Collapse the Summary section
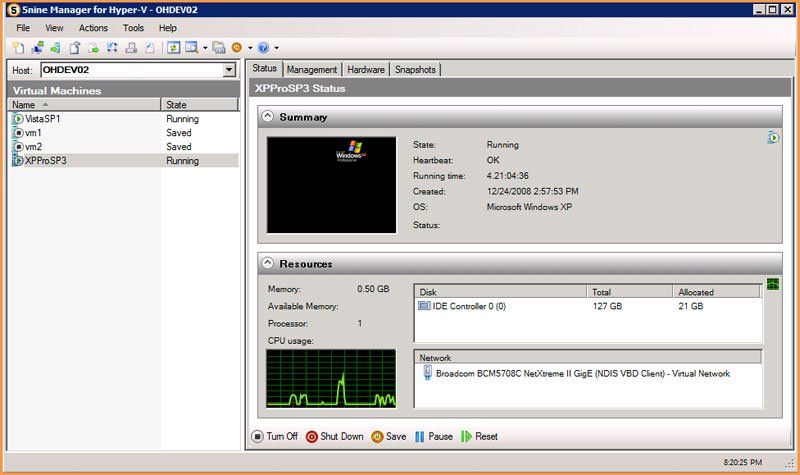The height and width of the screenshot is (475, 800). tap(268, 116)
